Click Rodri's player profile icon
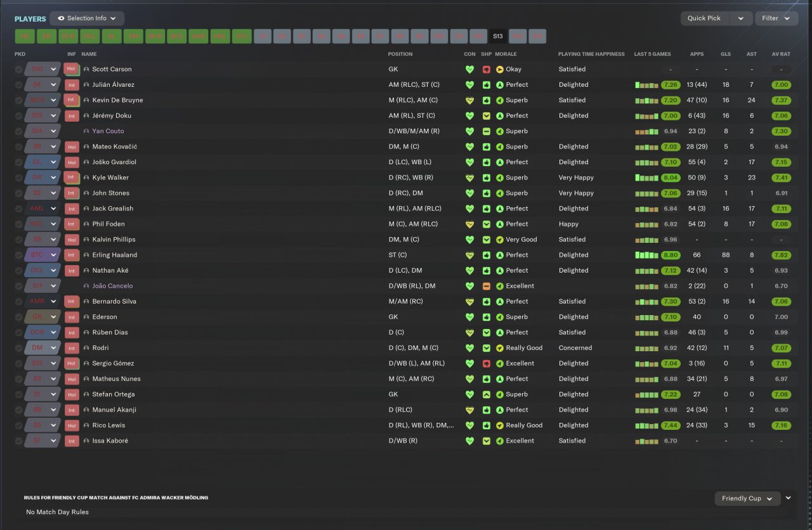Image resolution: width=812 pixels, height=530 pixels. tap(86, 348)
